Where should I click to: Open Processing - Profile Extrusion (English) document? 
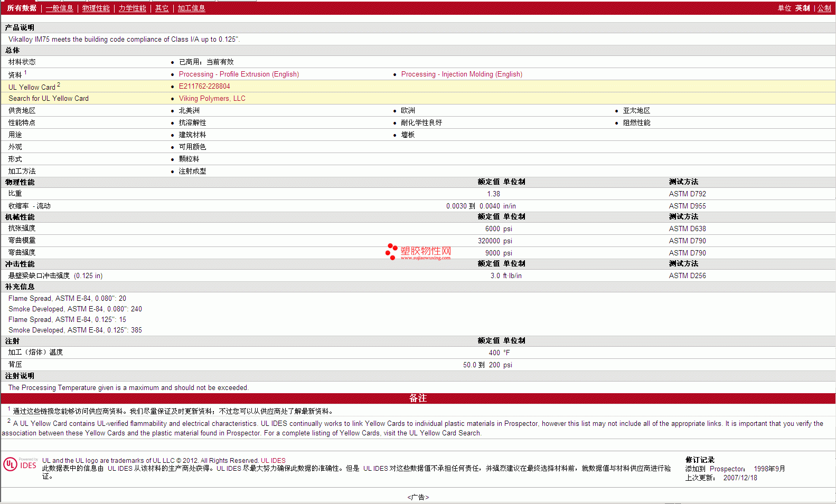(239, 74)
